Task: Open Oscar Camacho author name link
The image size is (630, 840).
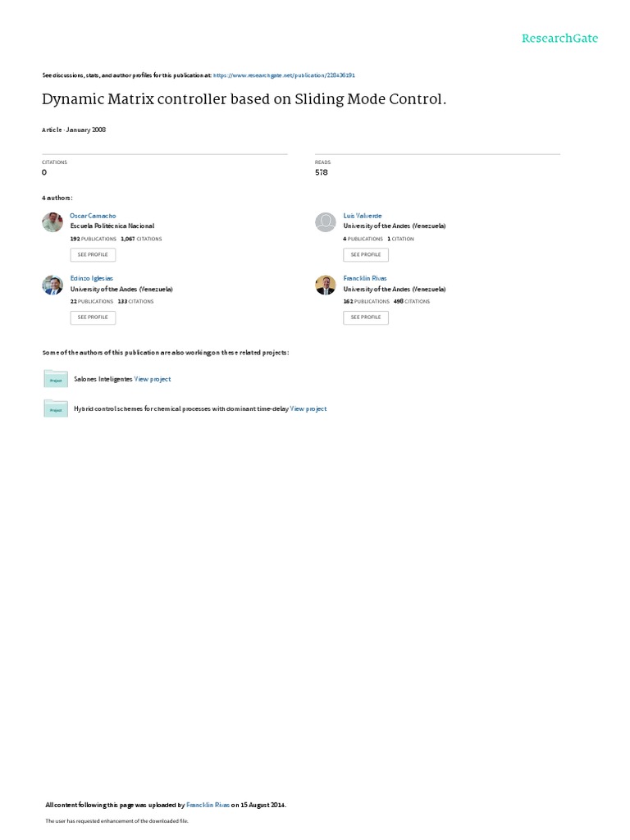Action: click(x=93, y=216)
